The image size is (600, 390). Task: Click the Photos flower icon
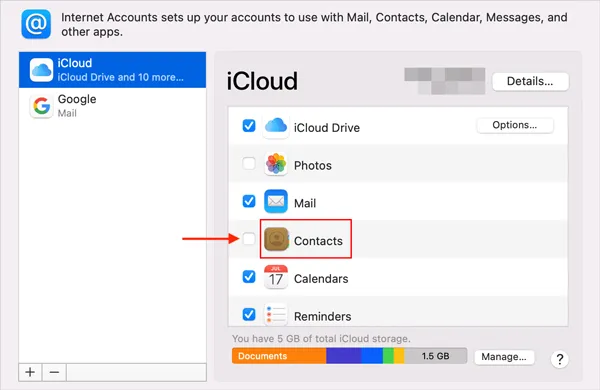(x=276, y=164)
